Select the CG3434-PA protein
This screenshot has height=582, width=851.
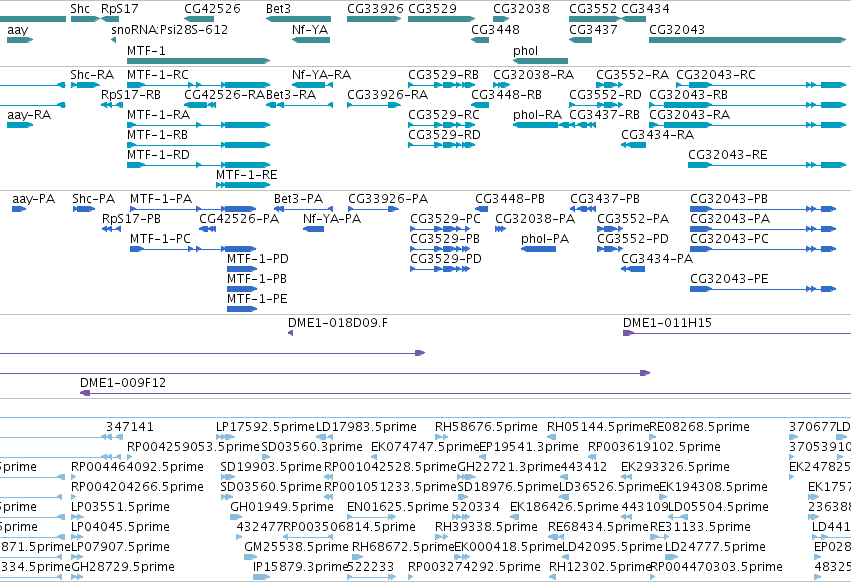point(633,269)
